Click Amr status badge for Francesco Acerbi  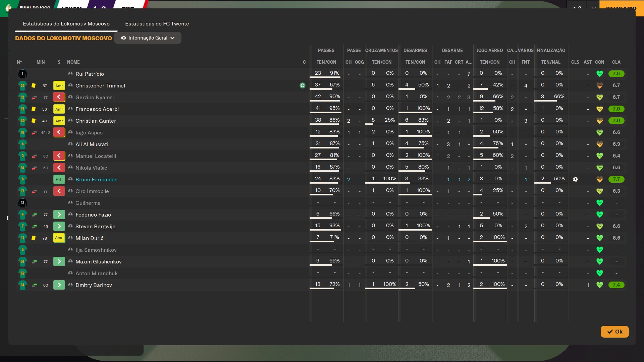pos(59,109)
